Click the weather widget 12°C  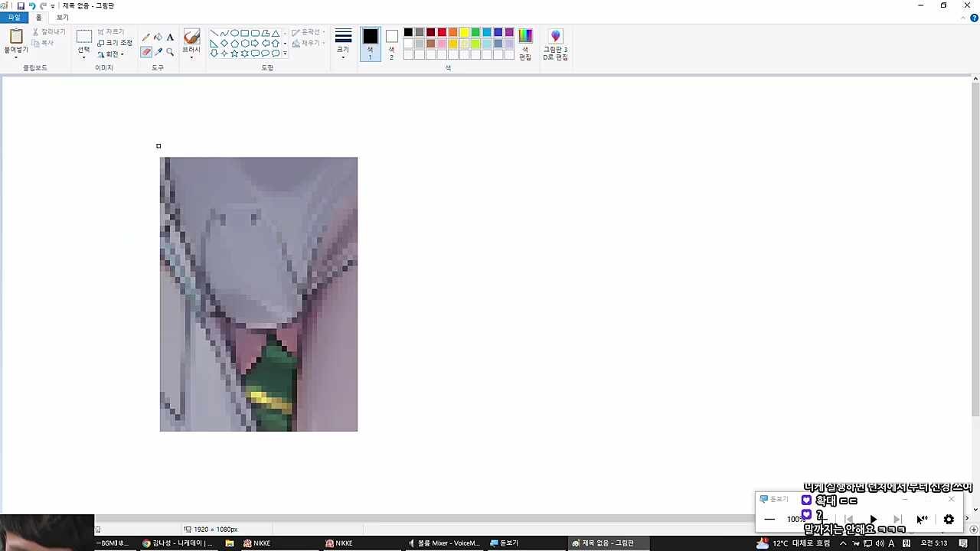(794, 543)
